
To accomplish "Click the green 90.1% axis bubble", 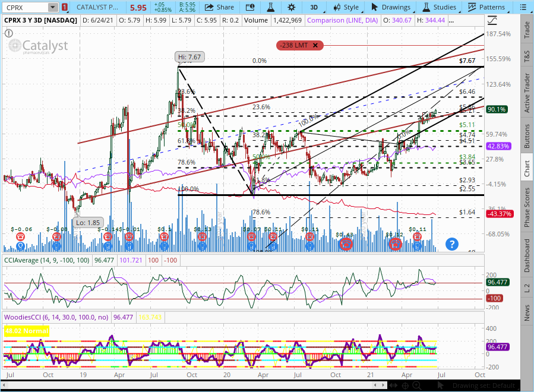I will 497,109.
